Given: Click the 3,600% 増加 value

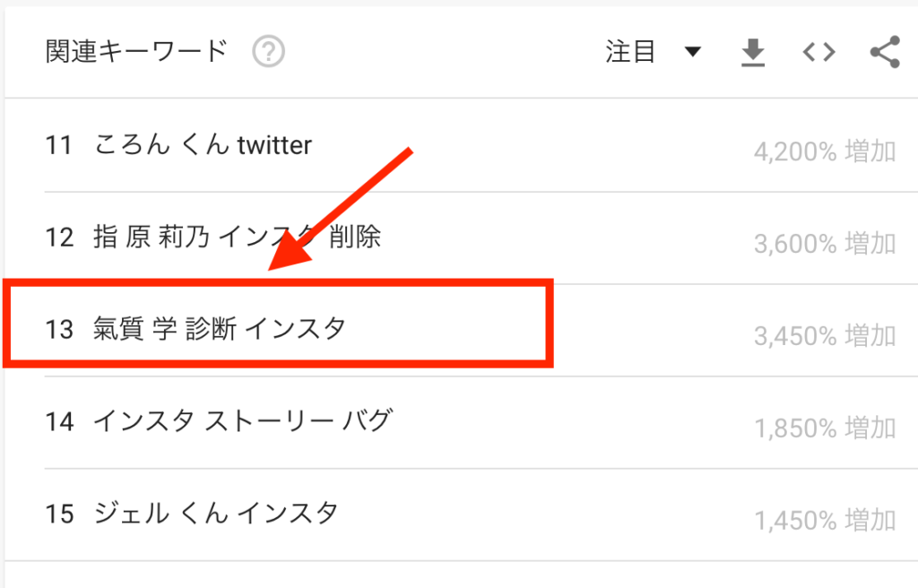Looking at the screenshot, I should click(825, 244).
